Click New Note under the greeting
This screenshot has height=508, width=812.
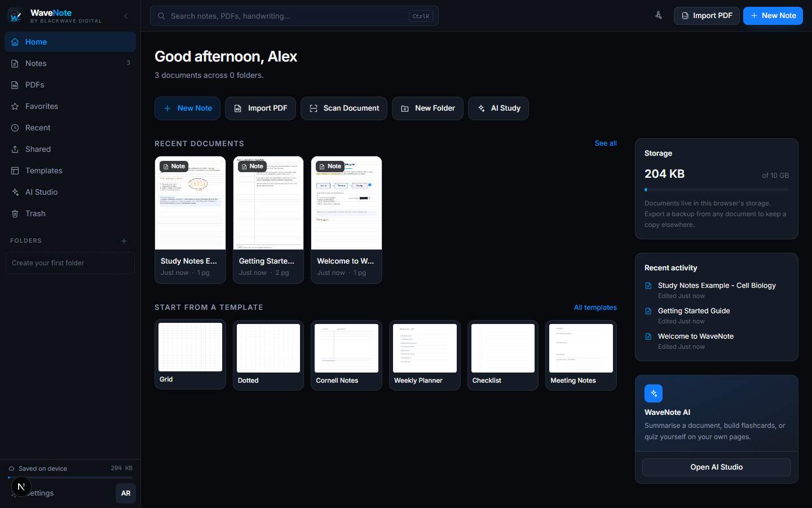click(x=187, y=108)
